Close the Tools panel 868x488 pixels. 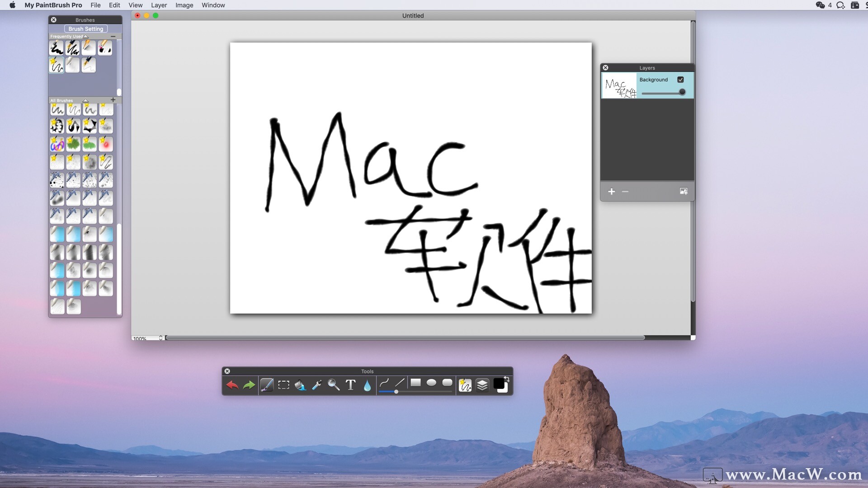tap(227, 371)
